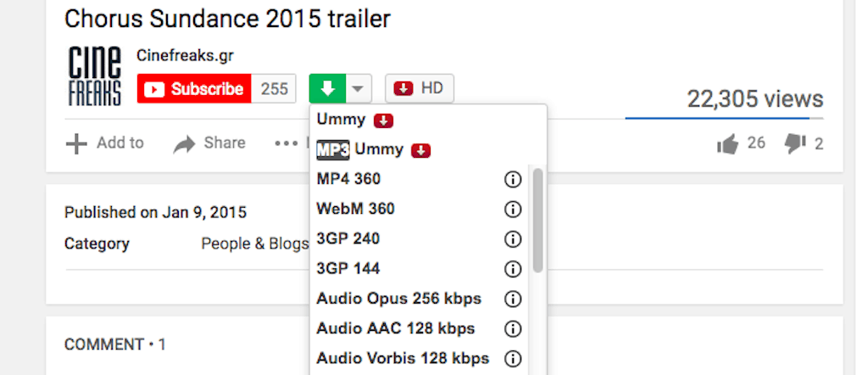Click the HD download button

(420, 88)
